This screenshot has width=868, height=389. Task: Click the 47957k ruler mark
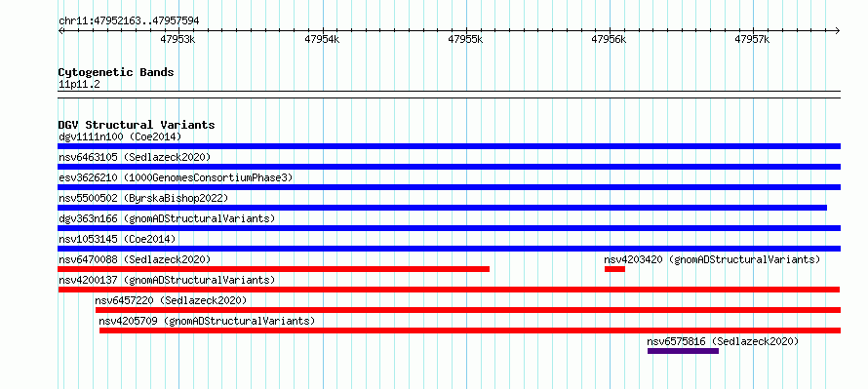[x=752, y=39]
